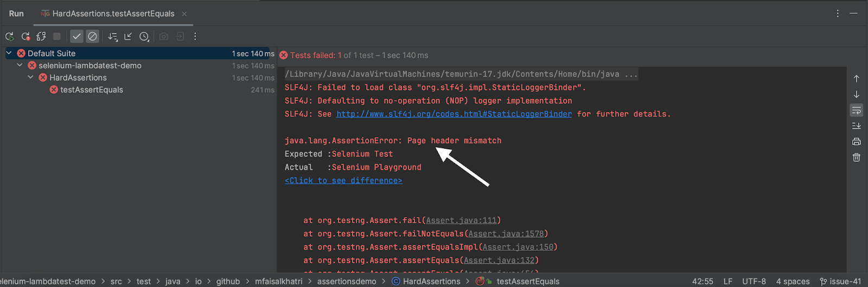Select the selenium-lambdatest-demo tree row

tap(138, 66)
